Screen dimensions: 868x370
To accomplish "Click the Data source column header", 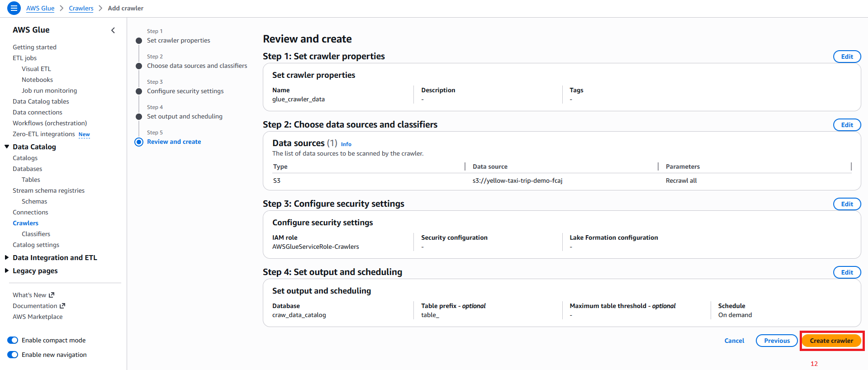I will click(x=490, y=166).
